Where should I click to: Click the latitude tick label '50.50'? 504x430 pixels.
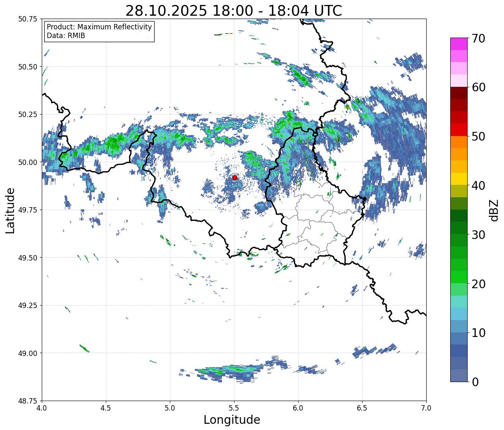pyautogui.click(x=28, y=67)
